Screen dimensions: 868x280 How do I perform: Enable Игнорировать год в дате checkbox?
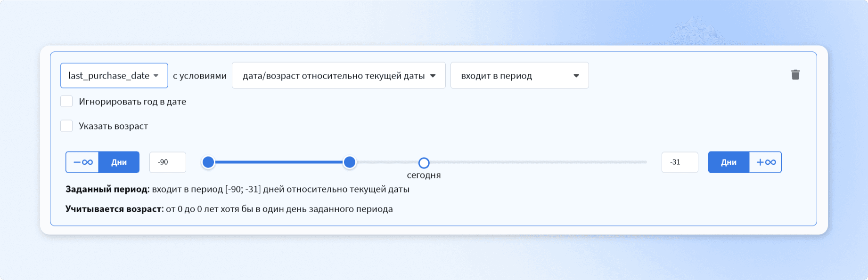[x=66, y=102]
